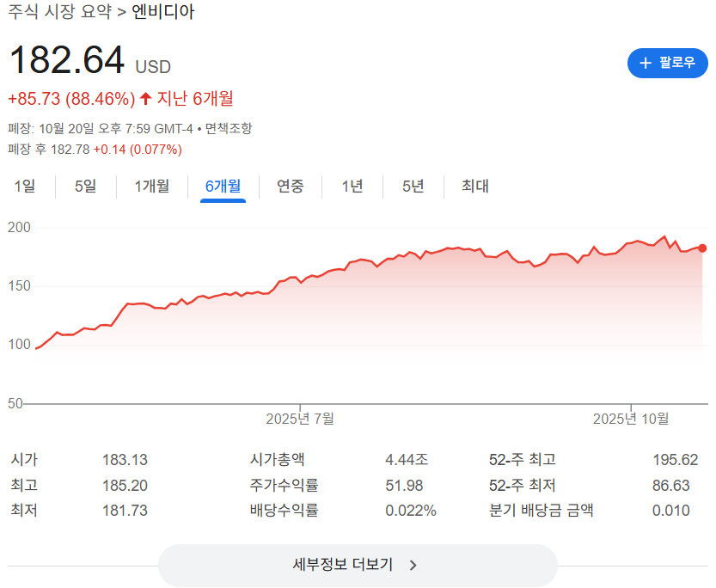This screenshot has height=588, width=716.
Task: Click the 팔로우 follow button
Action: pos(668,63)
